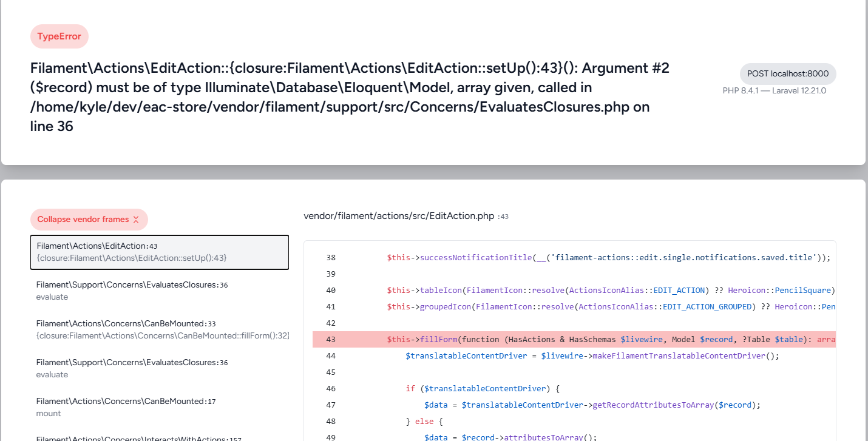Click the vendor/filament/actions/src/EditAction.php file path

(399, 217)
